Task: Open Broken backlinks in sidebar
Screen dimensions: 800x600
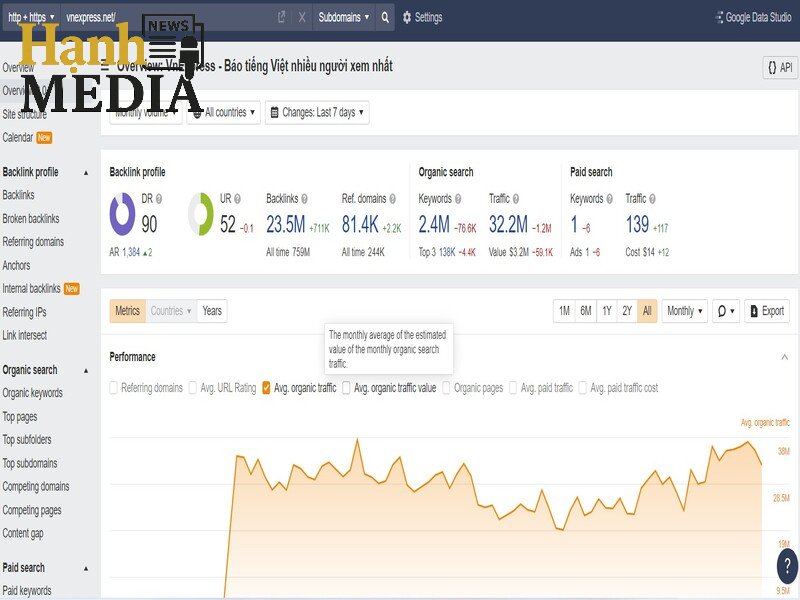Action: [x=31, y=219]
